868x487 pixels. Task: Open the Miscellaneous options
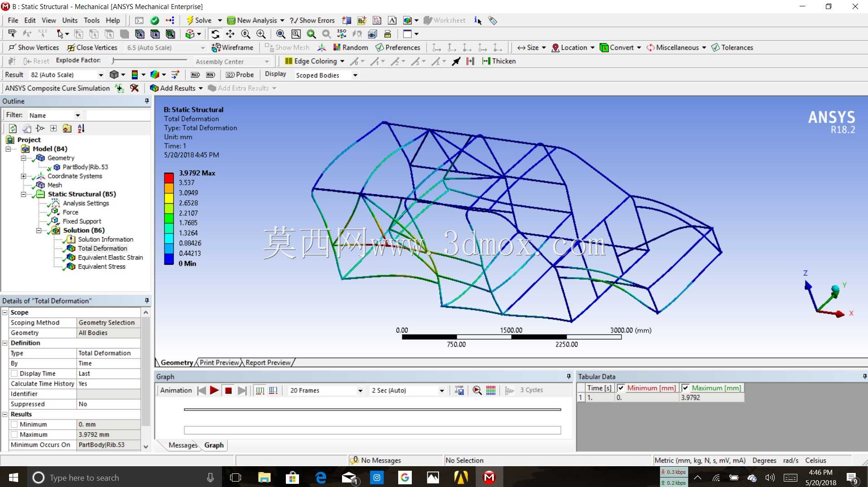click(x=676, y=48)
